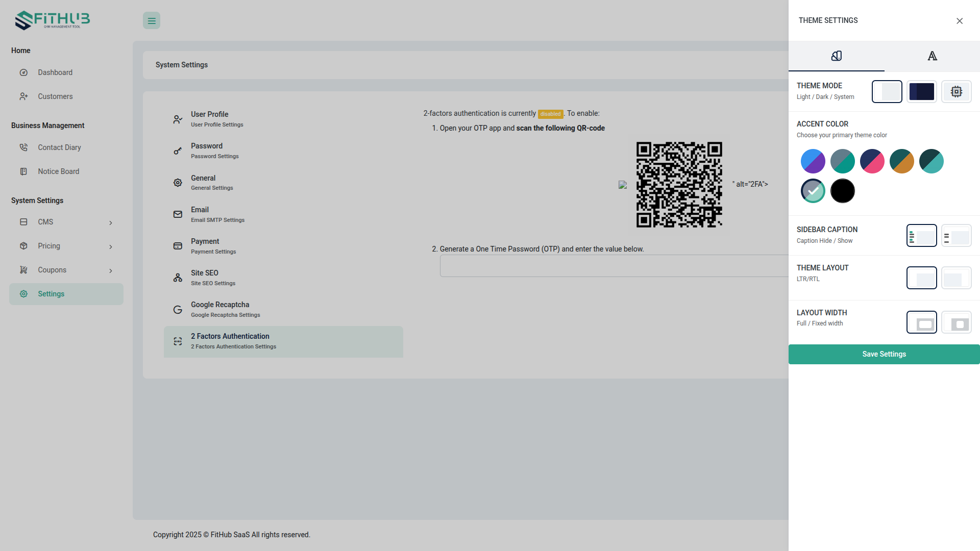
Task: Click the Site SEO icon
Action: 178,278
